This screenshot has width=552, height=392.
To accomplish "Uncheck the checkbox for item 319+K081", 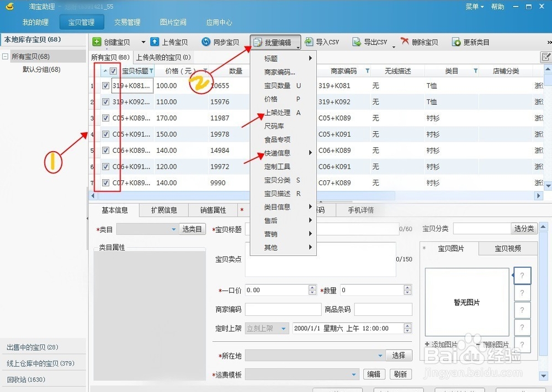I will [x=105, y=85].
